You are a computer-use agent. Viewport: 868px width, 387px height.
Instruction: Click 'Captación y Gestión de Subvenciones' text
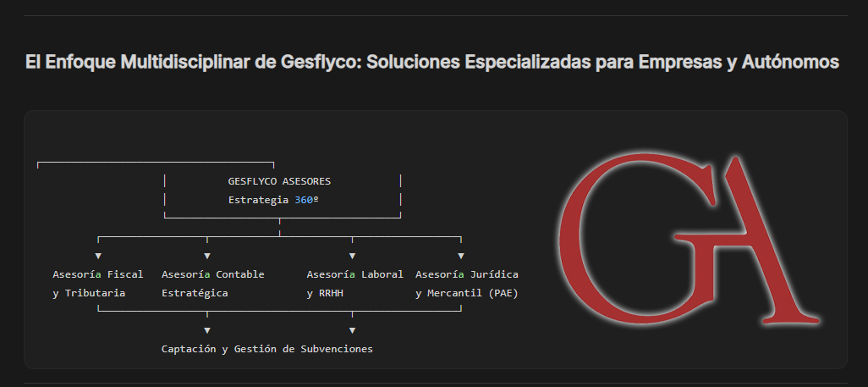pyautogui.click(x=266, y=349)
